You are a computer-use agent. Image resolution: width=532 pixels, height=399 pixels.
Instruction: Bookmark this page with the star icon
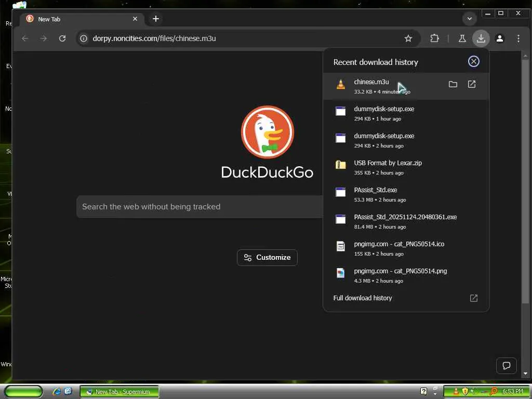408,38
